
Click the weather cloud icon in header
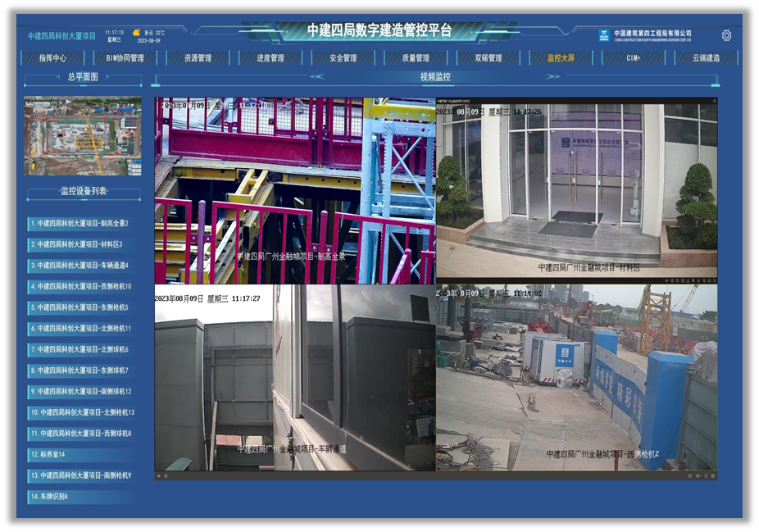point(137,33)
